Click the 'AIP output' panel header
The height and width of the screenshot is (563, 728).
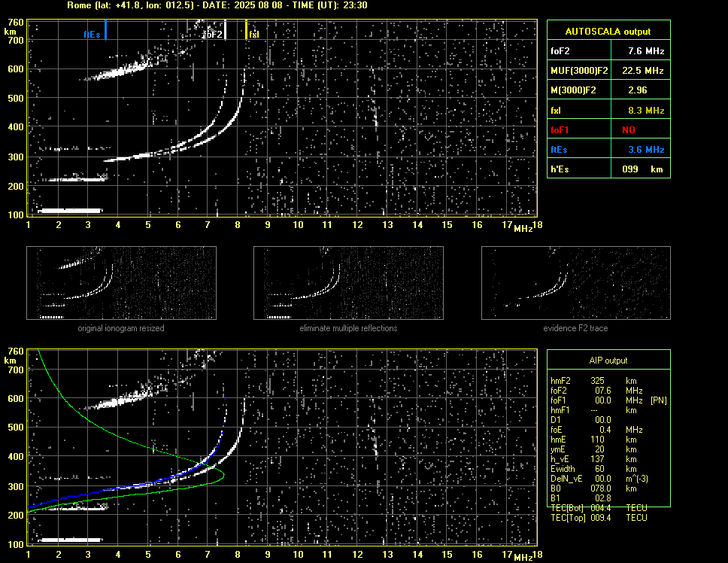coord(608,360)
